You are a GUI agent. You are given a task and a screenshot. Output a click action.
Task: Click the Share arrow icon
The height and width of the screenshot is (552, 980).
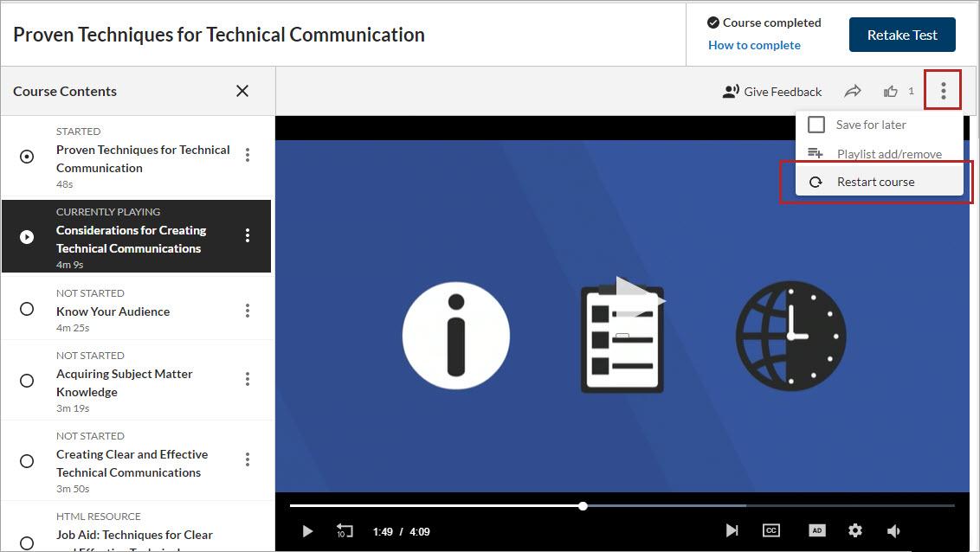click(853, 92)
